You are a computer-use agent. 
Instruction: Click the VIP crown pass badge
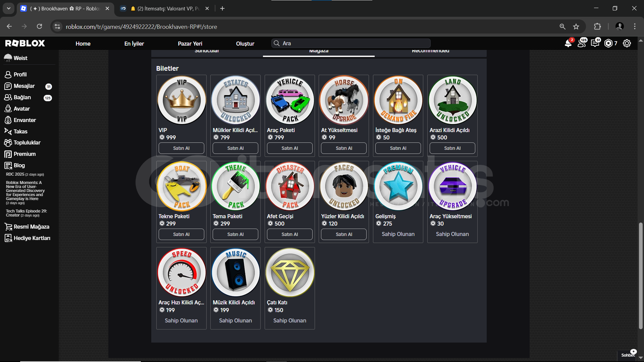[181, 100]
